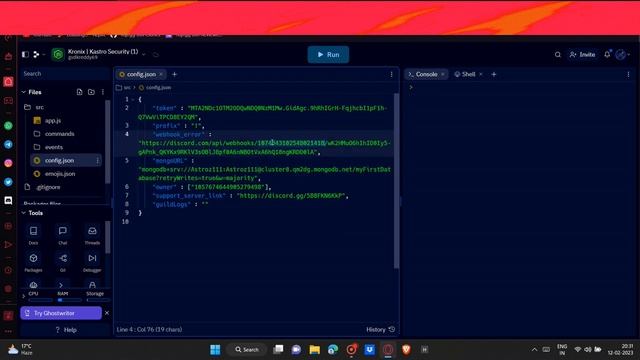Image resolution: width=640 pixels, height=360 pixels.
Task: Open the editor pane three-dot menu
Action: (391, 74)
